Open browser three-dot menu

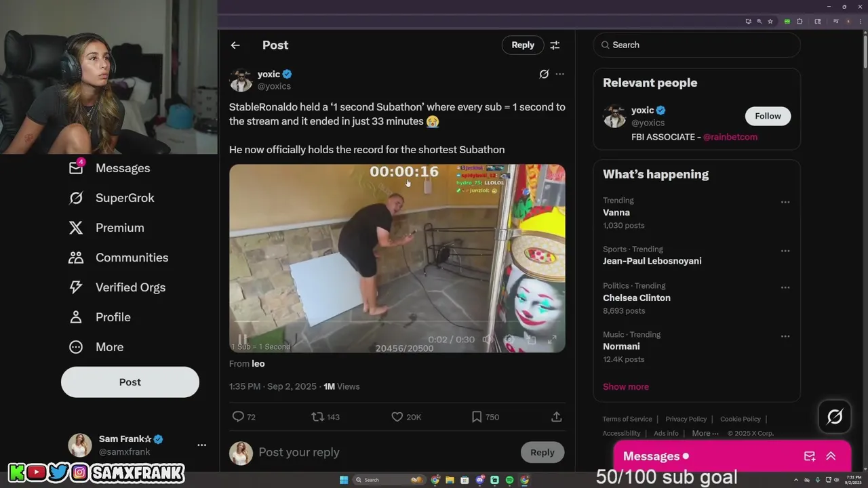pyautogui.click(x=861, y=21)
